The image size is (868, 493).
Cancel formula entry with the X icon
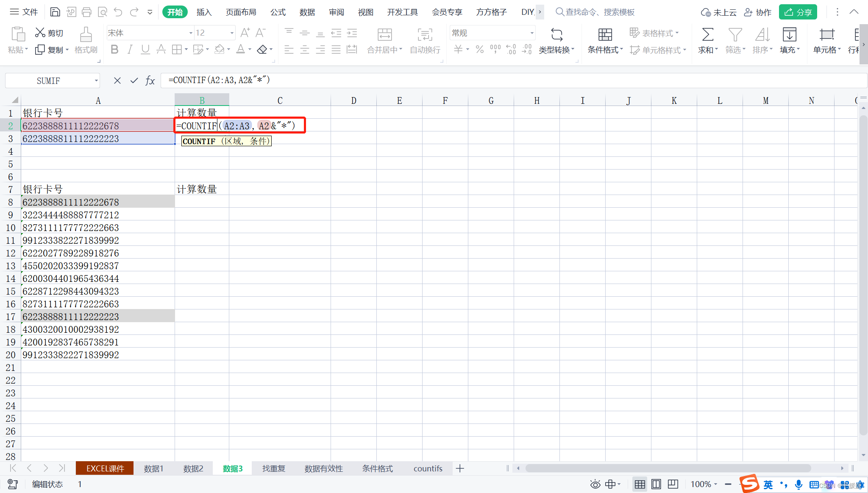click(117, 81)
